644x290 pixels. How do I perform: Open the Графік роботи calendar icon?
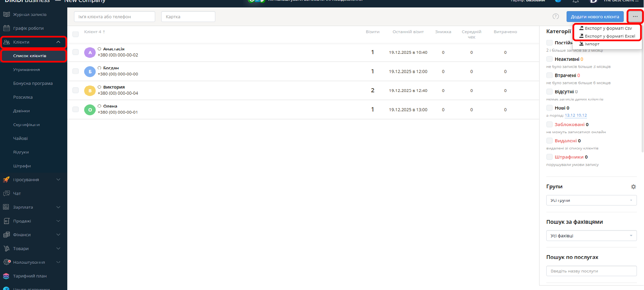tap(6, 28)
